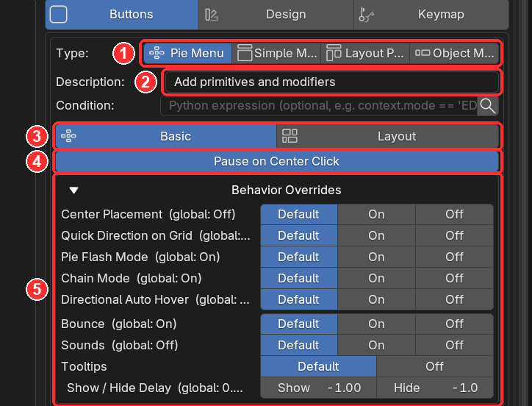Click the Center Placement (global: Off) label
The height and width of the screenshot is (406, 532).
[x=148, y=214]
